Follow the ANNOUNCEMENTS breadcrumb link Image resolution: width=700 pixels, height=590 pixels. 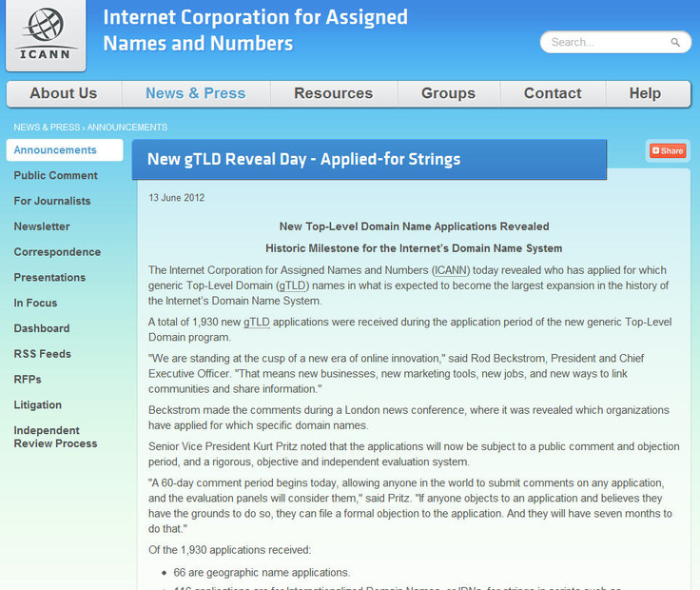pyautogui.click(x=127, y=128)
